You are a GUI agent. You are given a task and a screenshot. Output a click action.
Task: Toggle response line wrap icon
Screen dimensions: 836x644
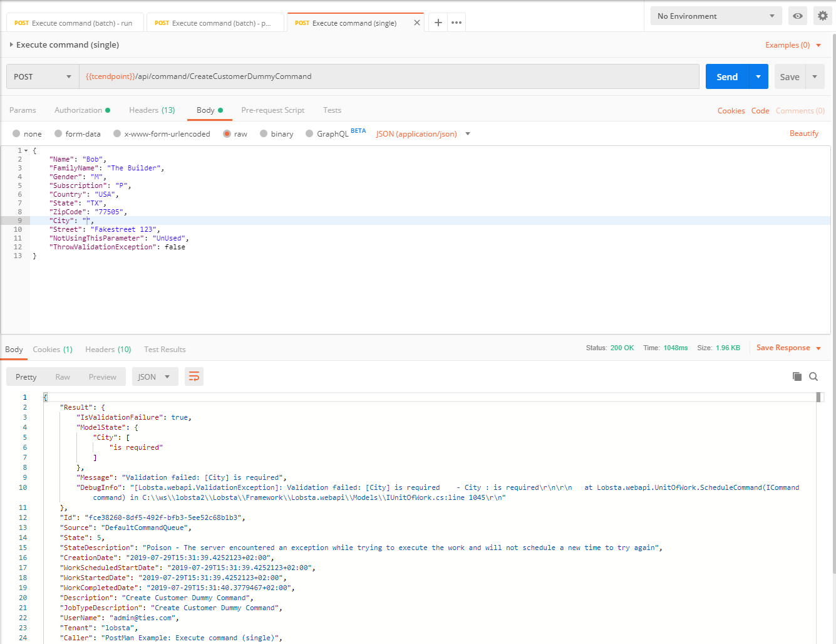coord(194,377)
